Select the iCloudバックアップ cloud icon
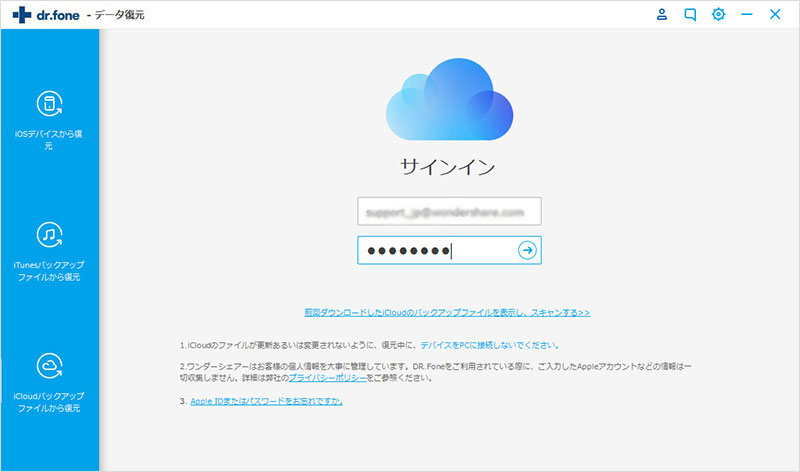 [x=49, y=365]
